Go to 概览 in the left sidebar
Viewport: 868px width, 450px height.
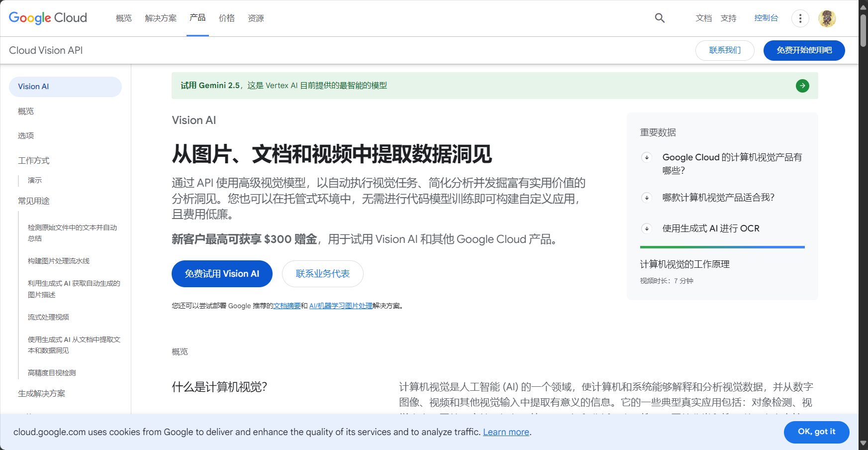[x=26, y=111]
